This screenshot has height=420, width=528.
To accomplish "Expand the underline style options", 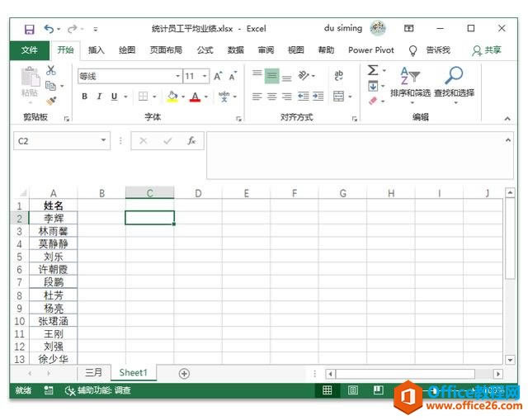I will tap(125, 97).
